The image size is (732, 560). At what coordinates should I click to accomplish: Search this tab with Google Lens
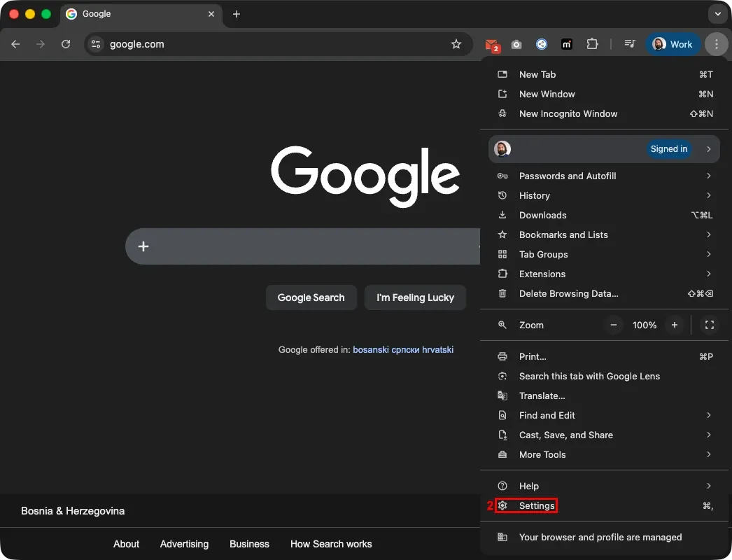tap(604, 377)
